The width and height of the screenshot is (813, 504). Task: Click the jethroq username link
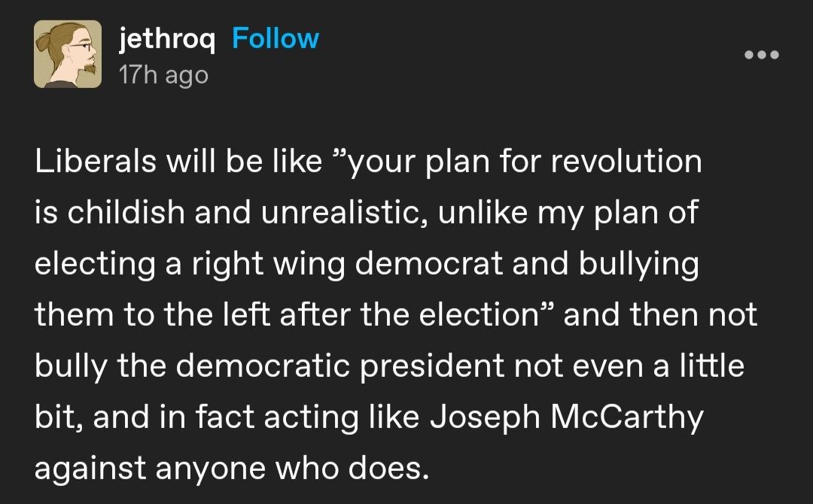(x=167, y=38)
